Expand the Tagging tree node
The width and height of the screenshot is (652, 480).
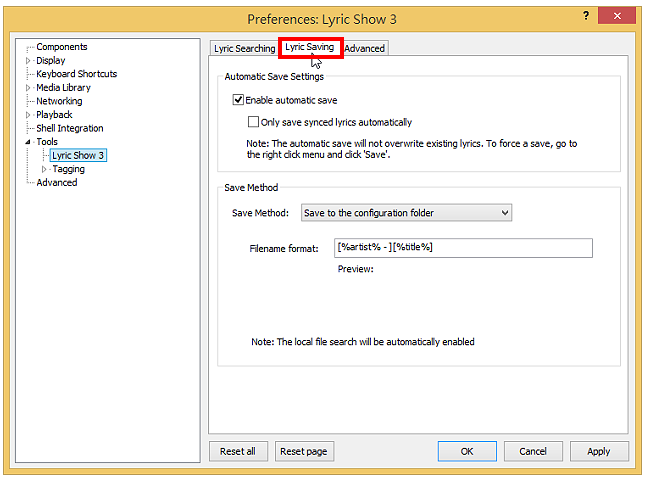[x=44, y=169]
